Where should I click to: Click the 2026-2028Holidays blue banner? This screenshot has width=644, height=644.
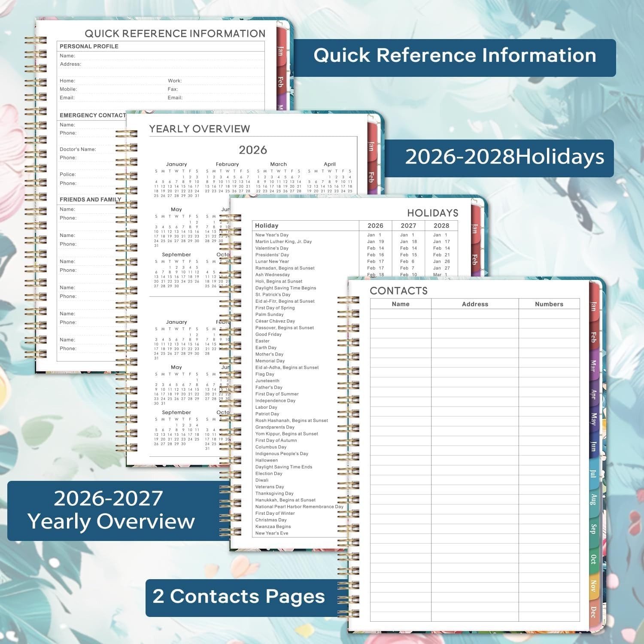tap(499, 158)
